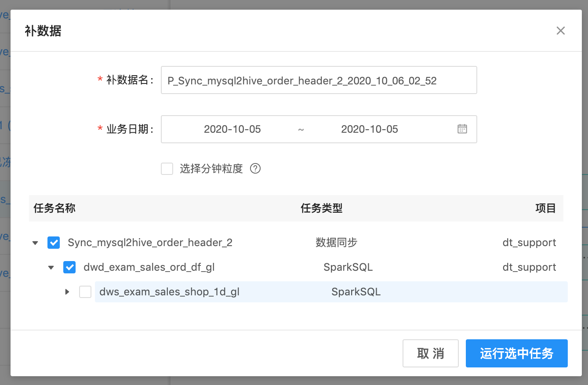Select the Sync_mysql2hive_order_header_2 task name
Image resolution: width=588 pixels, height=385 pixels.
coord(150,243)
